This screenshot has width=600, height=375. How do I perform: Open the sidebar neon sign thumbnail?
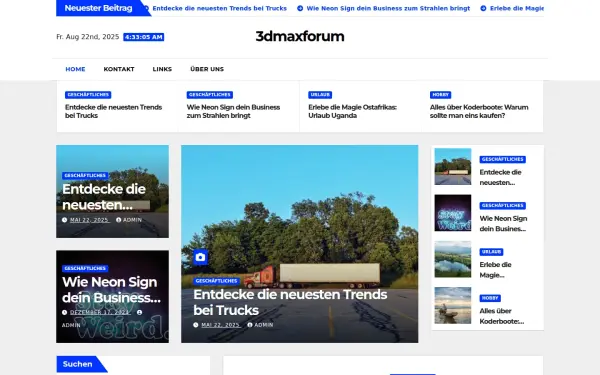tap(453, 213)
